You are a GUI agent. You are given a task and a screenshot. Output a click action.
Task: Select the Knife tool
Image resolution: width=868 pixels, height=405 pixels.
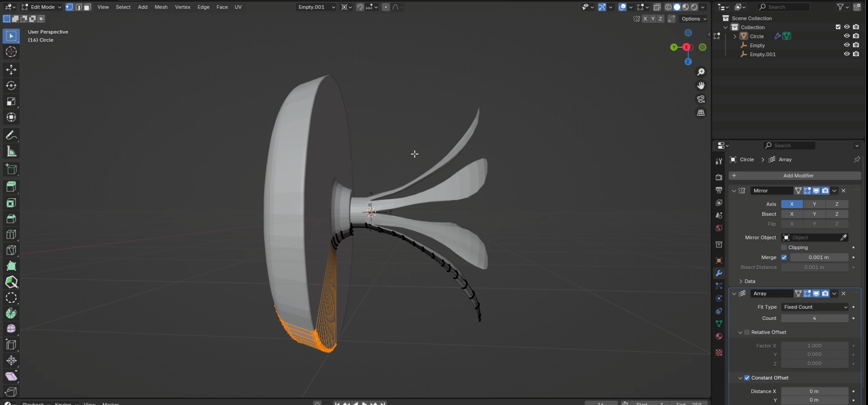[11, 250]
